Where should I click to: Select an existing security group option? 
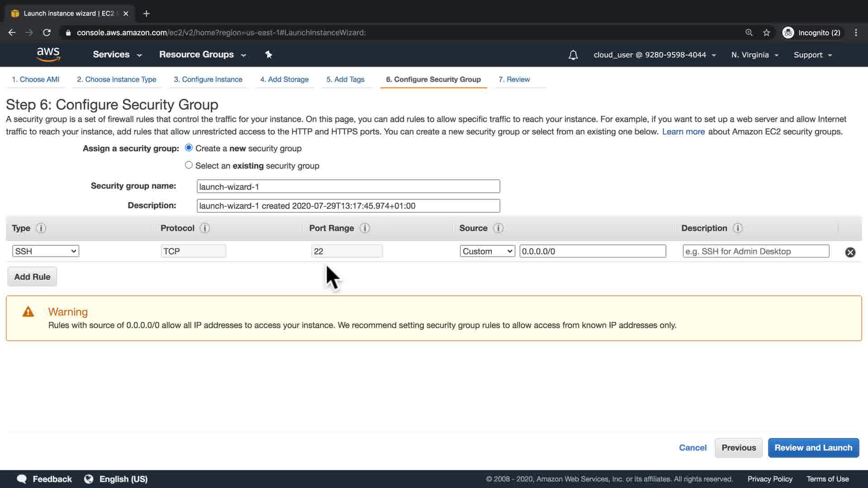click(x=189, y=165)
